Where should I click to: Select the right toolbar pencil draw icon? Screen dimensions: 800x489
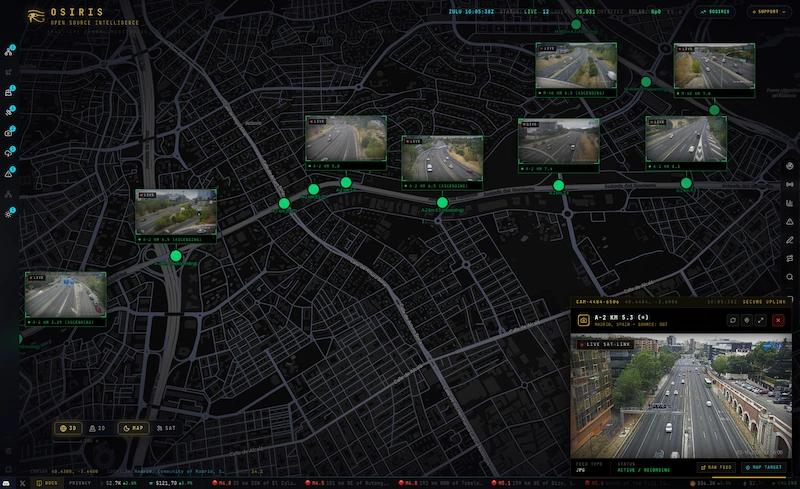790,240
